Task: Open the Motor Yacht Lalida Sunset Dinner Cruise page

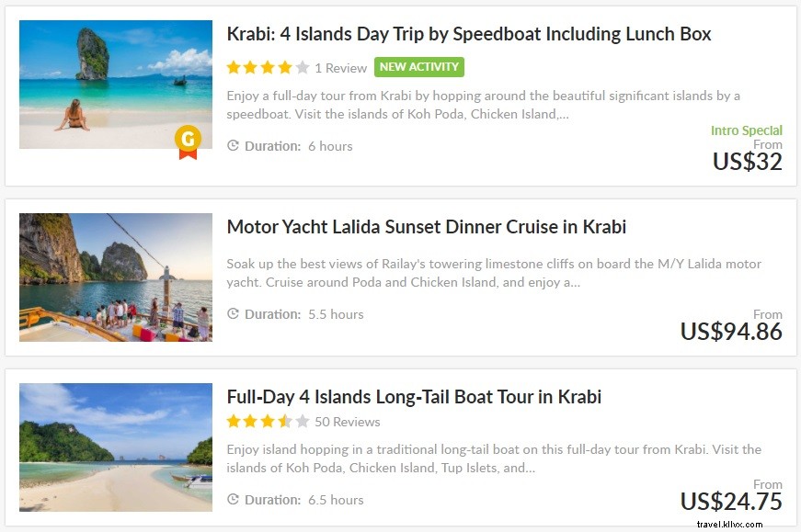Action: 426,226
